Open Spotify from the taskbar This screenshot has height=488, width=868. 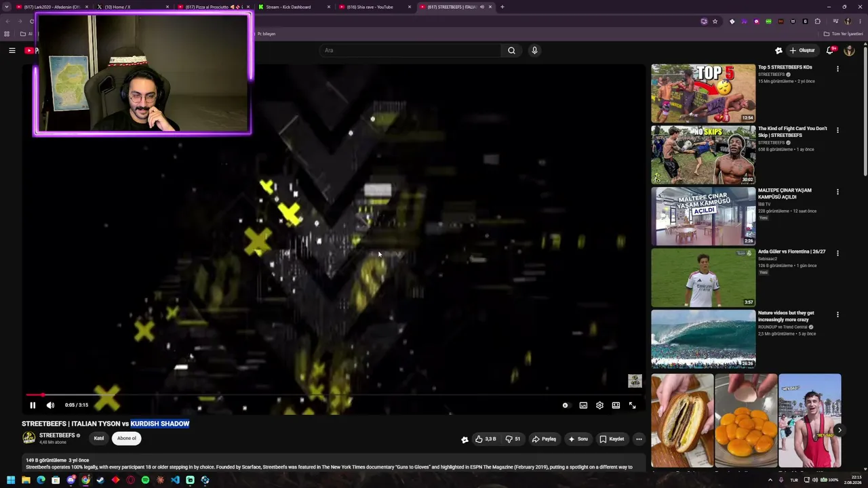coord(145,480)
